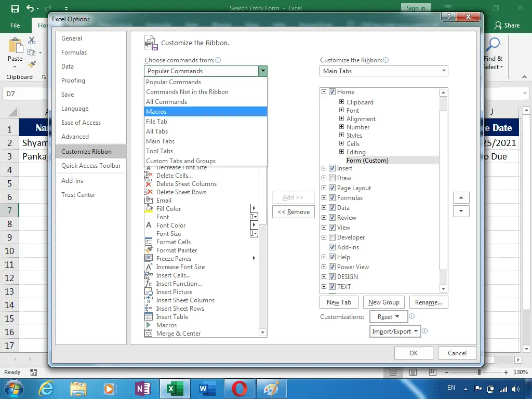The height and width of the screenshot is (399, 532).
Task: Toggle the Data tab checkbox
Action: coord(332,207)
